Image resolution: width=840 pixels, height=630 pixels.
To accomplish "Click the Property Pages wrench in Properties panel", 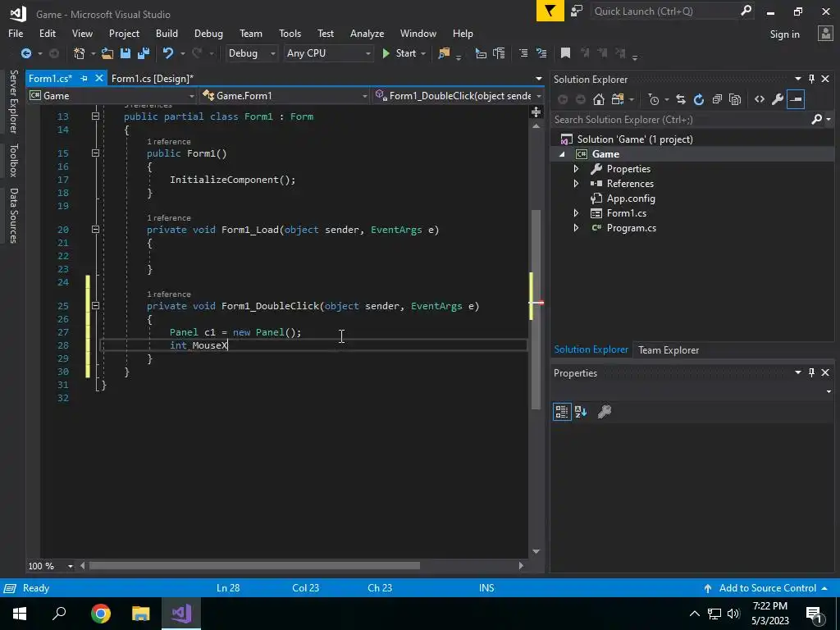I will 605,412.
